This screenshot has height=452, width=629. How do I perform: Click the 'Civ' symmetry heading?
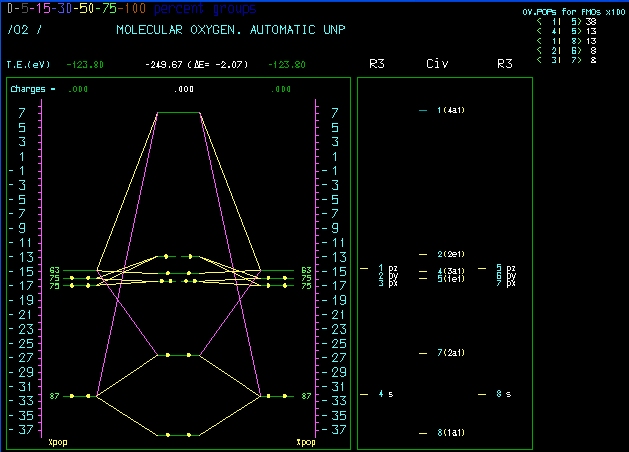437,64
